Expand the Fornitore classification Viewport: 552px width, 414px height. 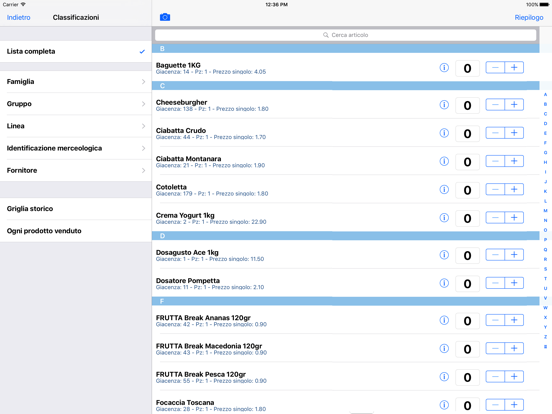76,170
